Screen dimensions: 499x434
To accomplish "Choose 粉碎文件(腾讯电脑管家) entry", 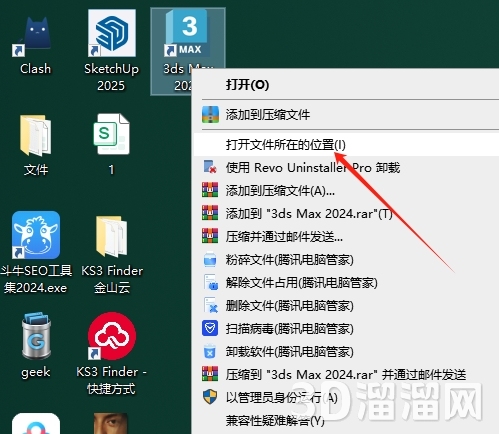I will click(346, 260).
